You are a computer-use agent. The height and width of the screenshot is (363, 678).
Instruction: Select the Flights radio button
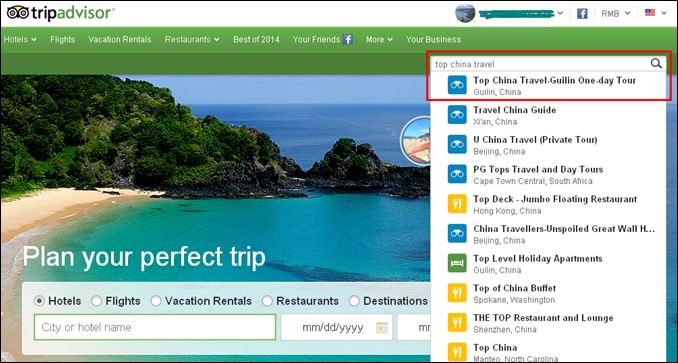coord(96,301)
